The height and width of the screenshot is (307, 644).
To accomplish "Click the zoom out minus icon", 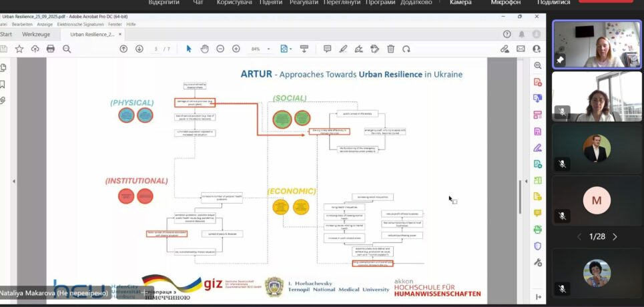I will [x=221, y=49].
